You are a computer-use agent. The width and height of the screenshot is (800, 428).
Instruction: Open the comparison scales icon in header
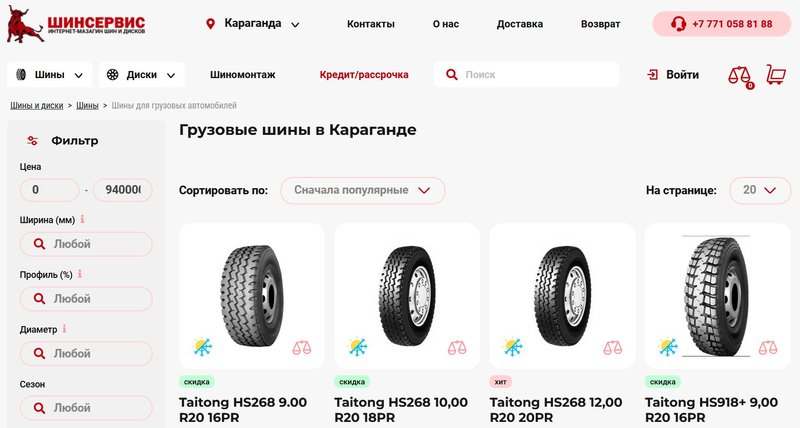[740, 75]
